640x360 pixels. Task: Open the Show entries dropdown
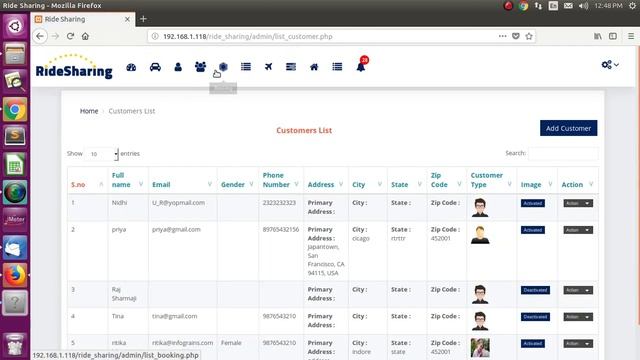102,154
